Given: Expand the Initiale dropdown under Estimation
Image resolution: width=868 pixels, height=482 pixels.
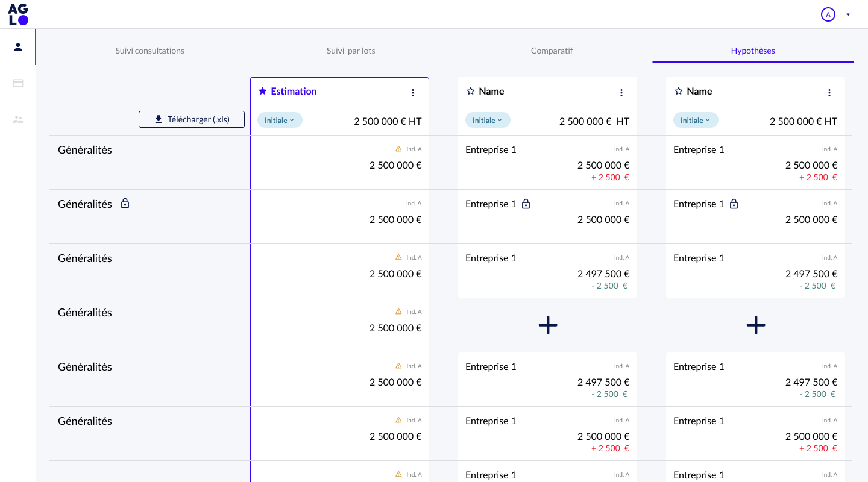Looking at the screenshot, I should [280, 120].
